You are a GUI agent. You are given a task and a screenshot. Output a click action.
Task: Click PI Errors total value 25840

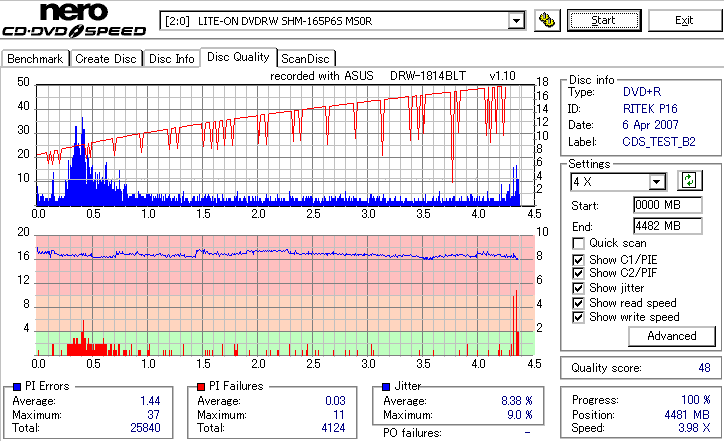pos(145,428)
